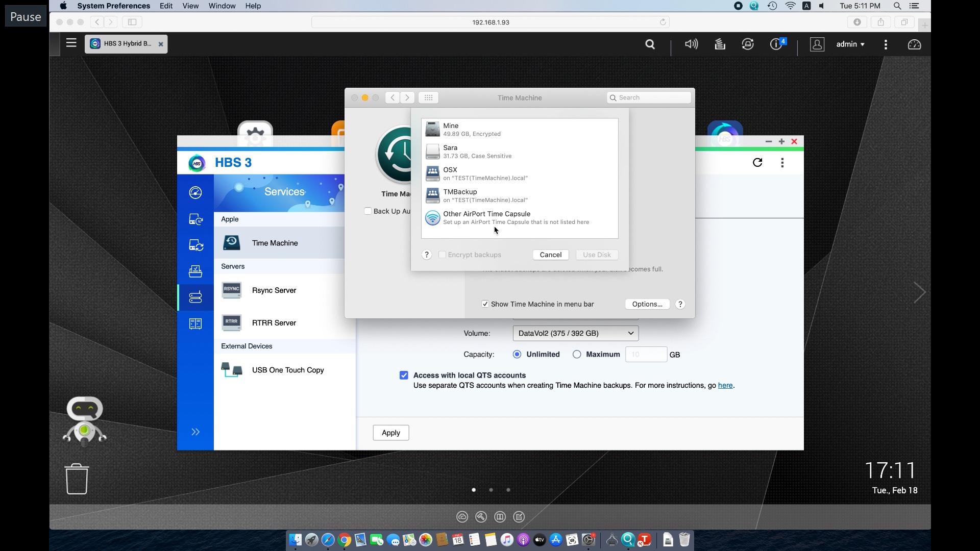
Task: Click the Time Machine back chevron
Action: click(392, 97)
